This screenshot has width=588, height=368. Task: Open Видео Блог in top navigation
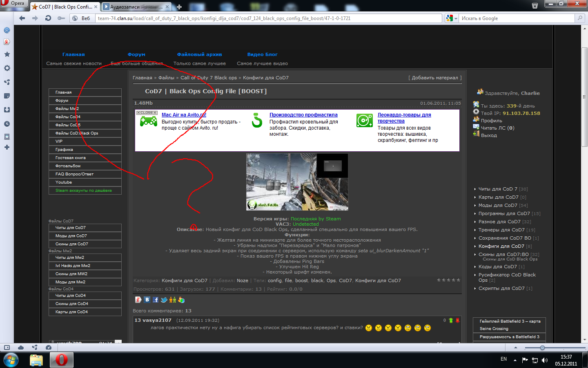(x=262, y=54)
